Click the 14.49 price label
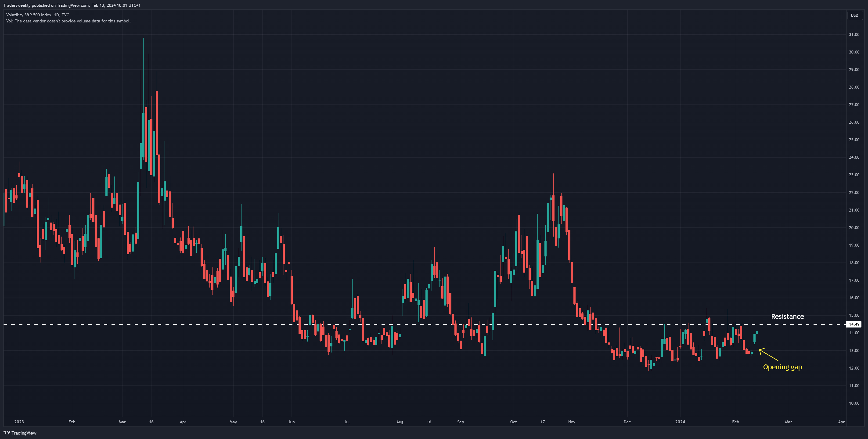The image size is (868, 439). point(854,324)
